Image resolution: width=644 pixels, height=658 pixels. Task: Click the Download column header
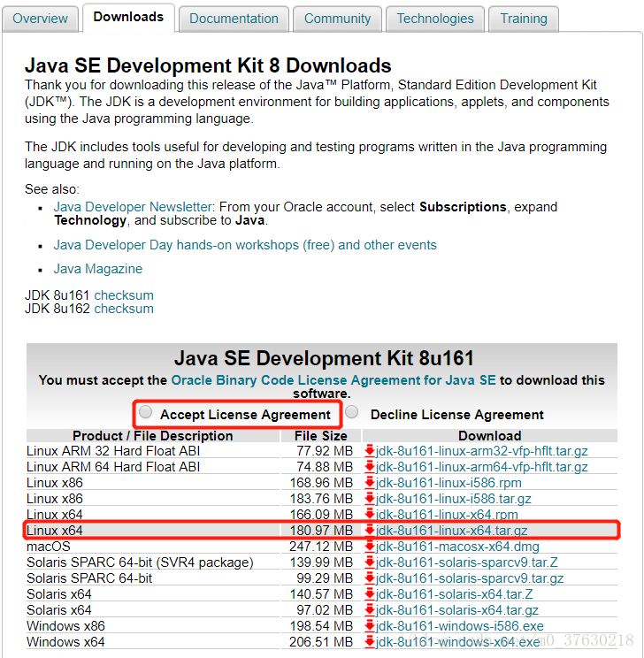pos(489,436)
